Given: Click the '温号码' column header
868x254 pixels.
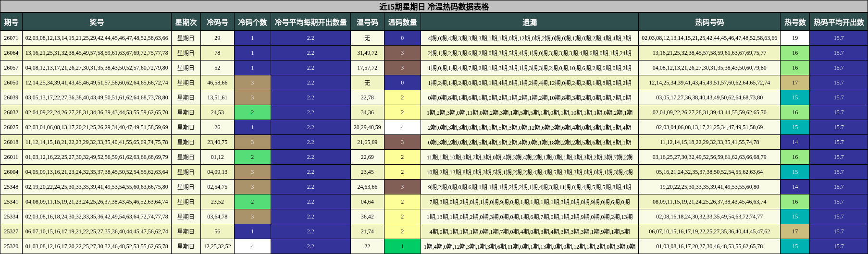Looking at the screenshot, I should pos(367,22).
